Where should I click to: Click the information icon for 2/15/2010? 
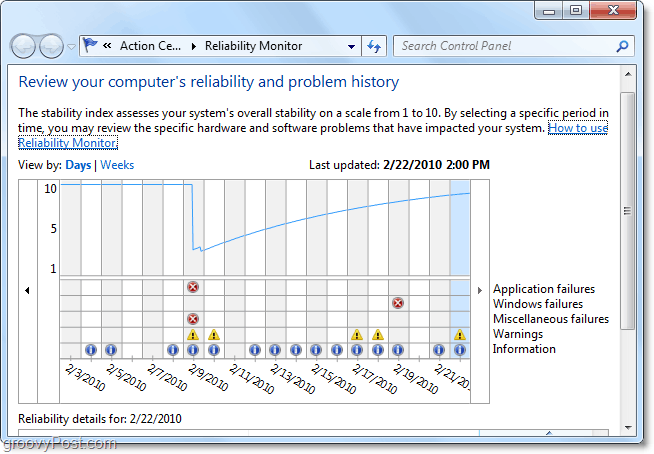coord(316,350)
